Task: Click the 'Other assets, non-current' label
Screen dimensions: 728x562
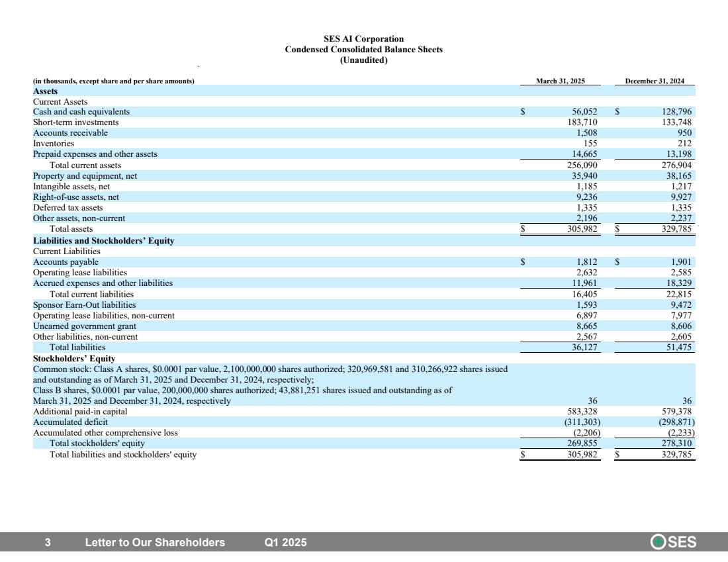Action: pos(79,218)
